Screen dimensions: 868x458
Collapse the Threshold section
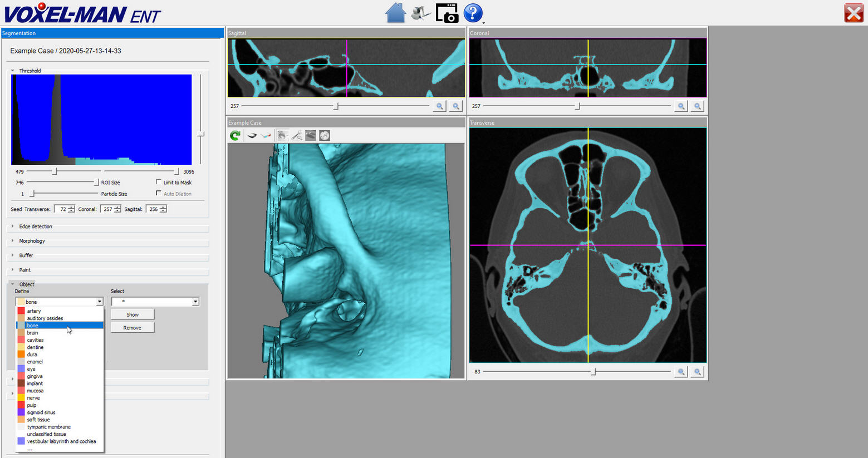point(13,71)
